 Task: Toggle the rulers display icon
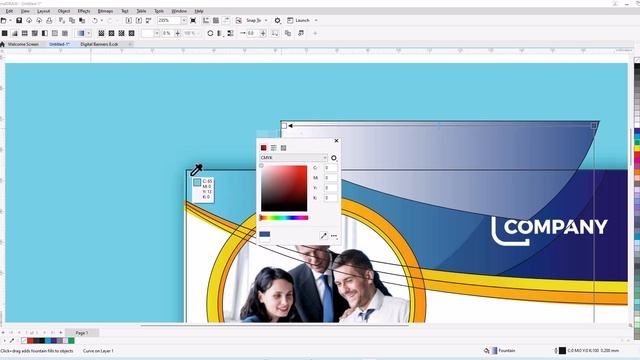pyautogui.click(x=206, y=20)
